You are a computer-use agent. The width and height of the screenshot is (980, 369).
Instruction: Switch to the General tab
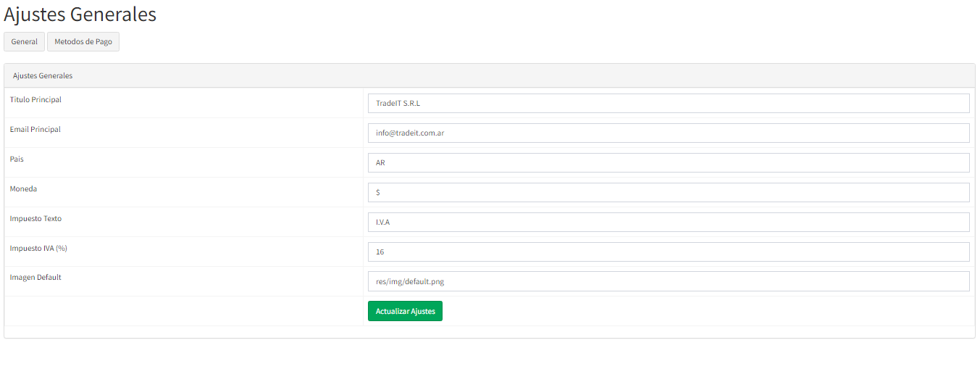(24, 42)
